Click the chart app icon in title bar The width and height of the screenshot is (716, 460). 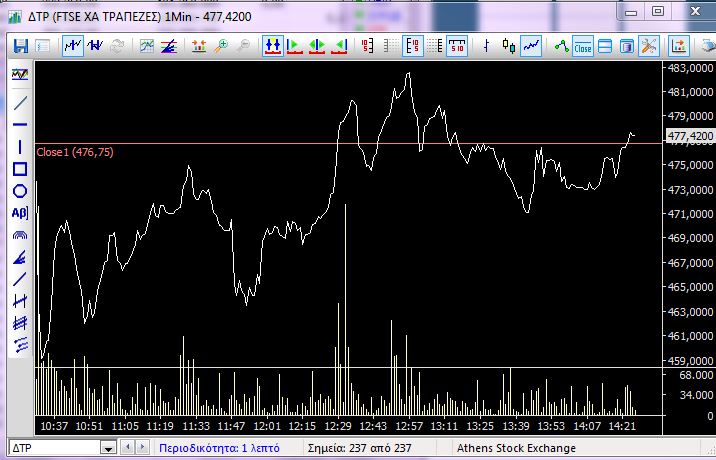coord(15,17)
